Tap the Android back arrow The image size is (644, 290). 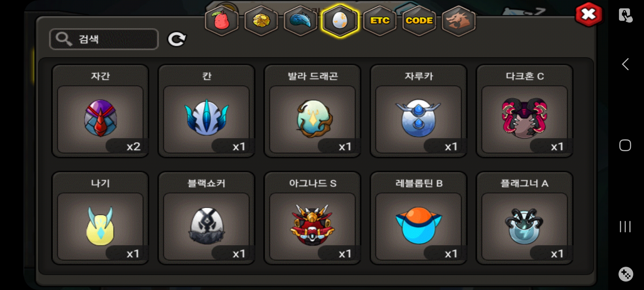click(x=625, y=64)
